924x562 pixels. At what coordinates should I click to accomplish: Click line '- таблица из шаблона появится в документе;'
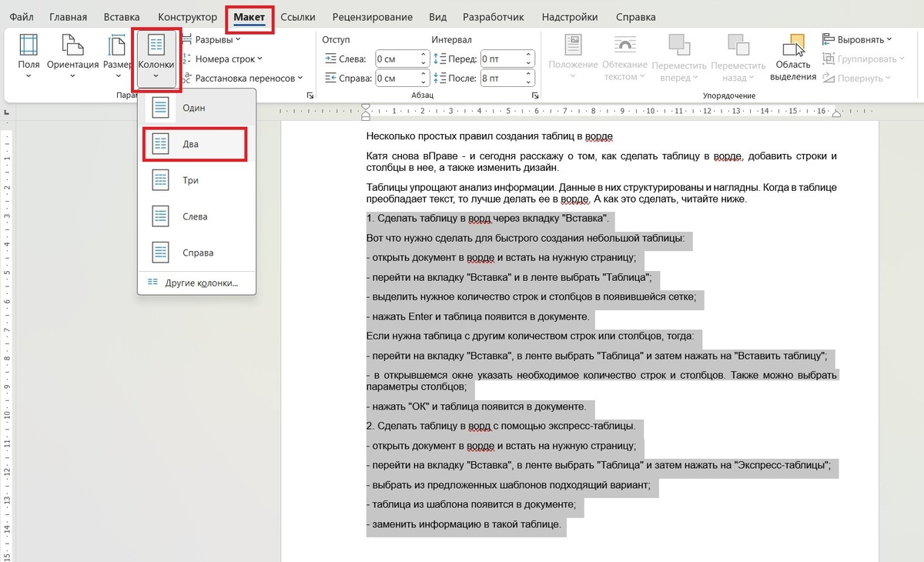click(x=471, y=504)
